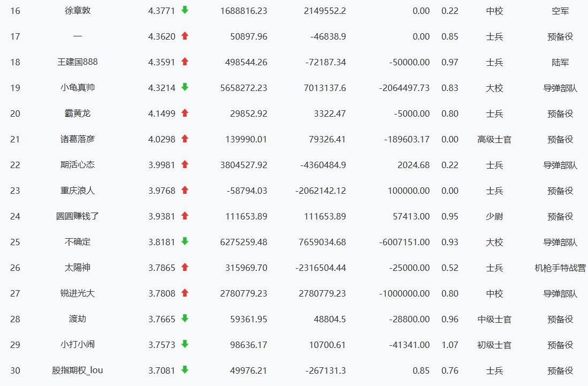Click green down arrow beside 股指期权_lou
The image size is (588, 386).
point(185,370)
